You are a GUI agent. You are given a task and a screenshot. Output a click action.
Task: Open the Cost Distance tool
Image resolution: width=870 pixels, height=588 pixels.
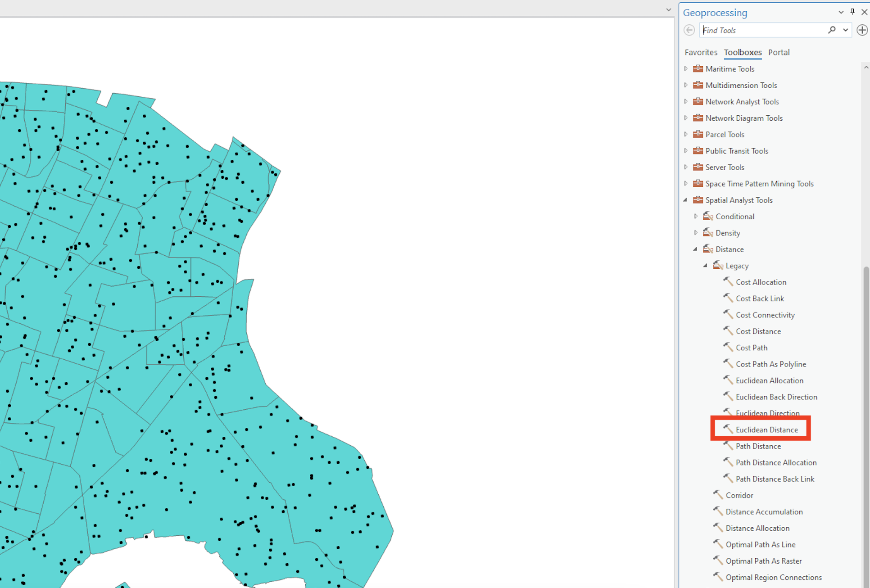[x=758, y=331]
